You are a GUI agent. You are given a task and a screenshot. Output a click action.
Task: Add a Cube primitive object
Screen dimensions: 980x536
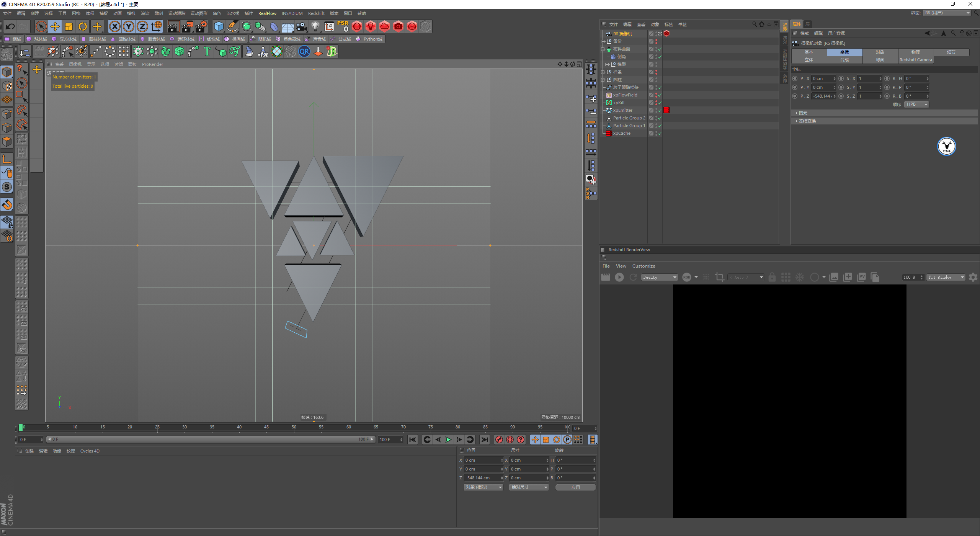219,26
